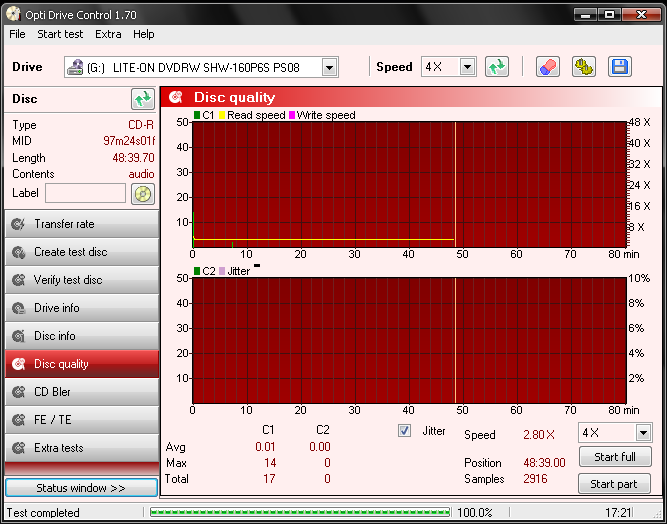Click the Drive info sidebar icon
This screenshot has height=524, width=667.
pyautogui.click(x=18, y=308)
